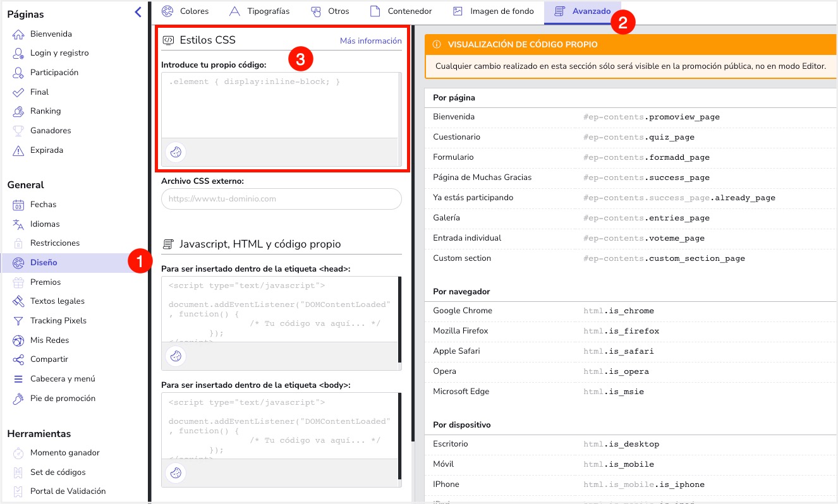Click the Archivo CSS externo URL field
The image size is (838, 504).
281,199
